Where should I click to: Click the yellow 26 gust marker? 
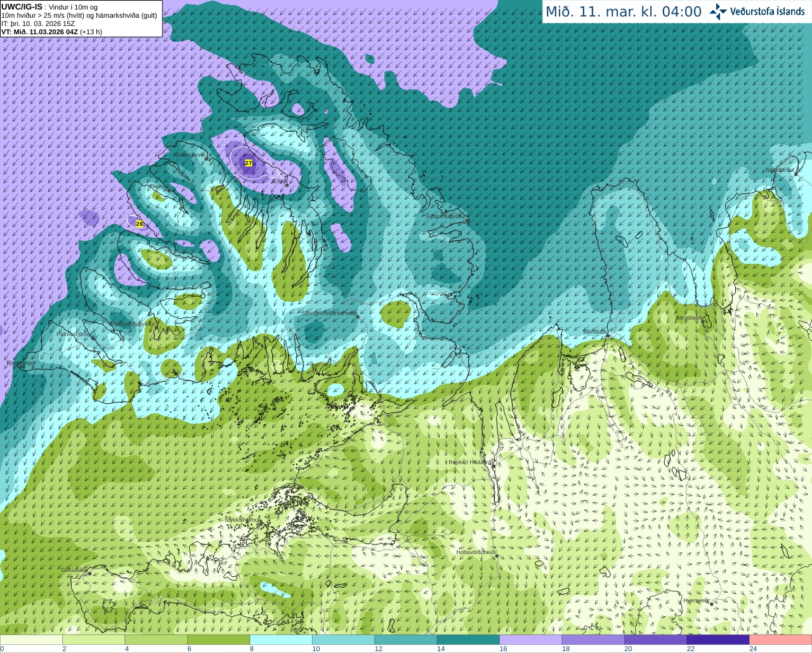140,224
